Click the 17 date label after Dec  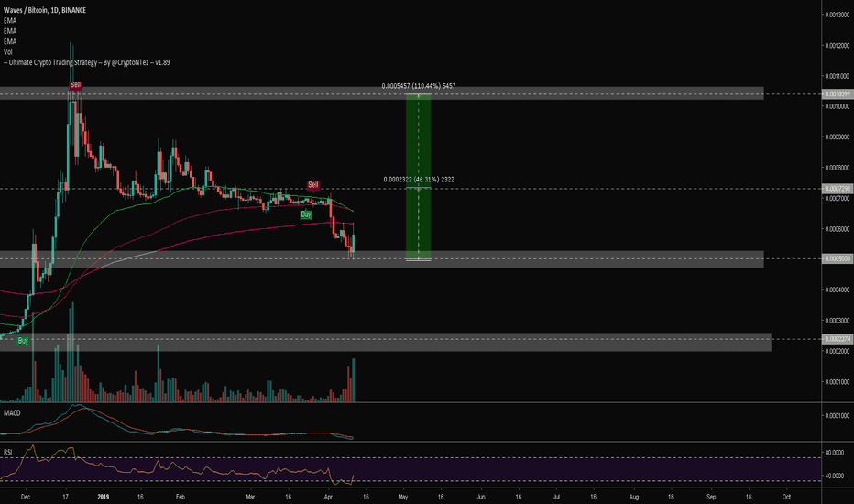(65, 497)
